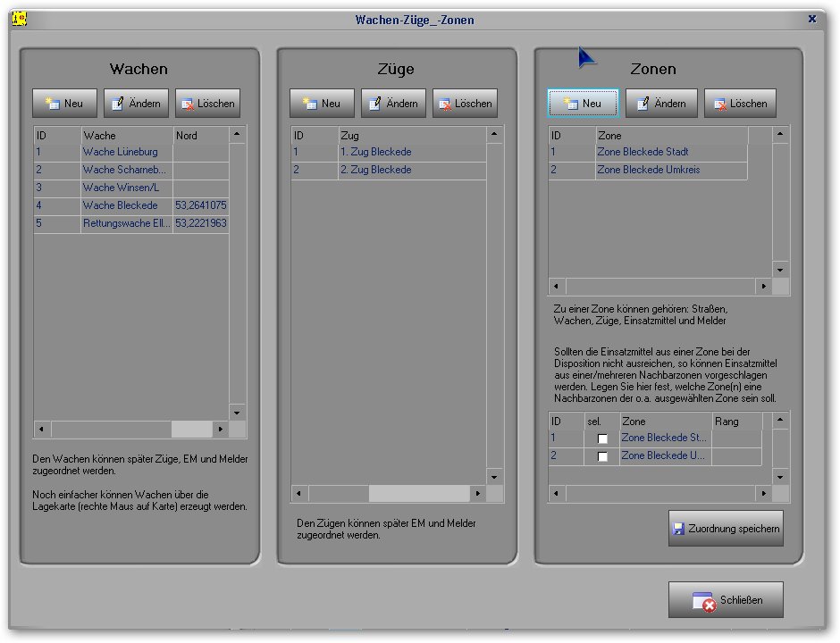This screenshot has width=840, height=643.
Task: Click Züge list scroll down arrow
Action: point(494,477)
